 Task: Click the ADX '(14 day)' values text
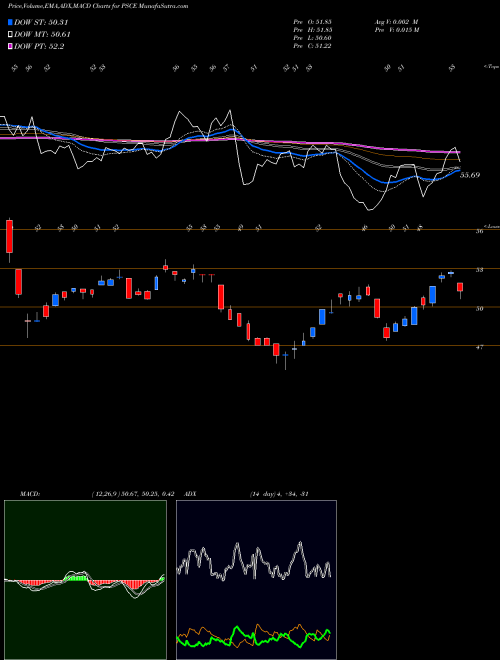click(x=279, y=494)
